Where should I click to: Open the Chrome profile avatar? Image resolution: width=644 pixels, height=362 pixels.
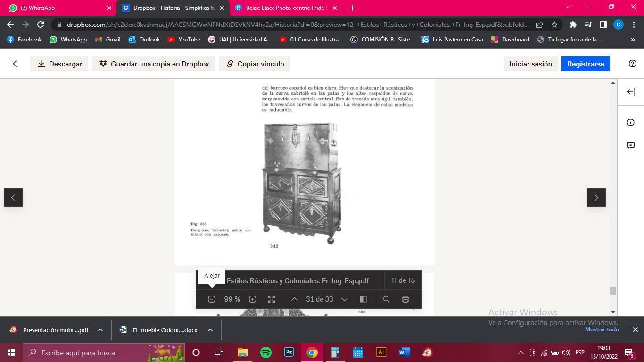619,25
